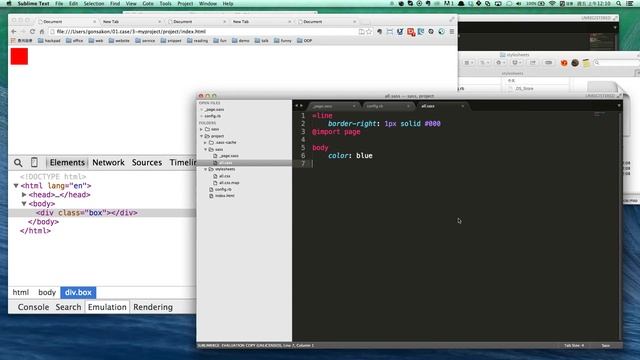640x360 pixels.
Task: Switch to the Elements tab in DevTools
Action: pyautogui.click(x=67, y=162)
